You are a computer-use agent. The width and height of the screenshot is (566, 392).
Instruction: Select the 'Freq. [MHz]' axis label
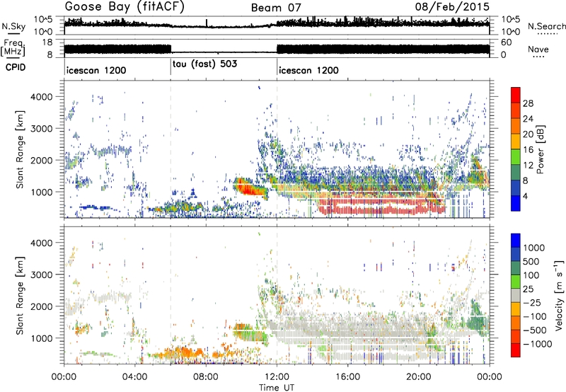pos(13,47)
